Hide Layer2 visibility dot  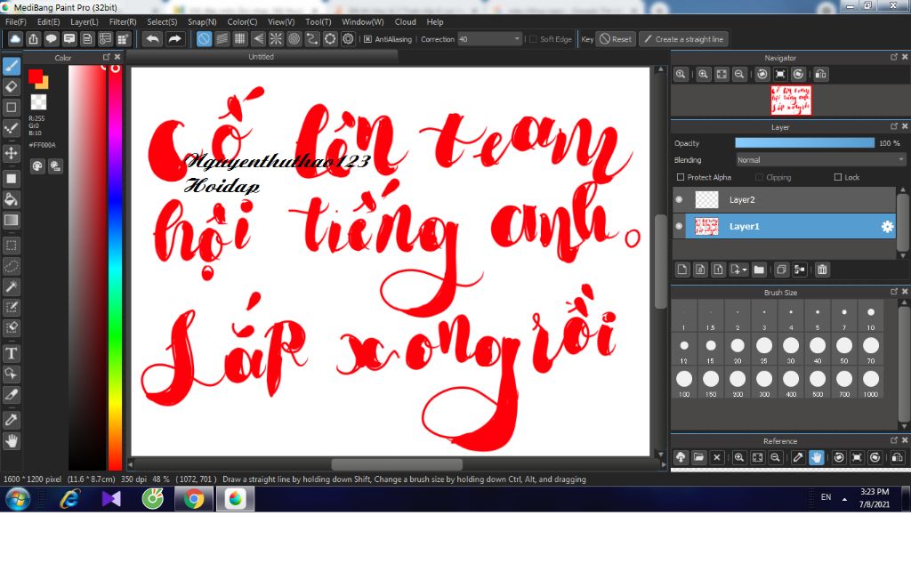[679, 199]
